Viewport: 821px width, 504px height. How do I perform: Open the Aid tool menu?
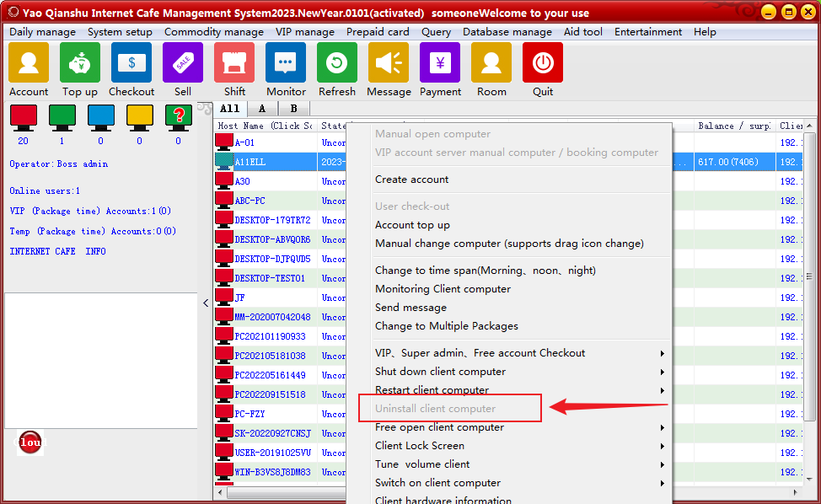582,32
